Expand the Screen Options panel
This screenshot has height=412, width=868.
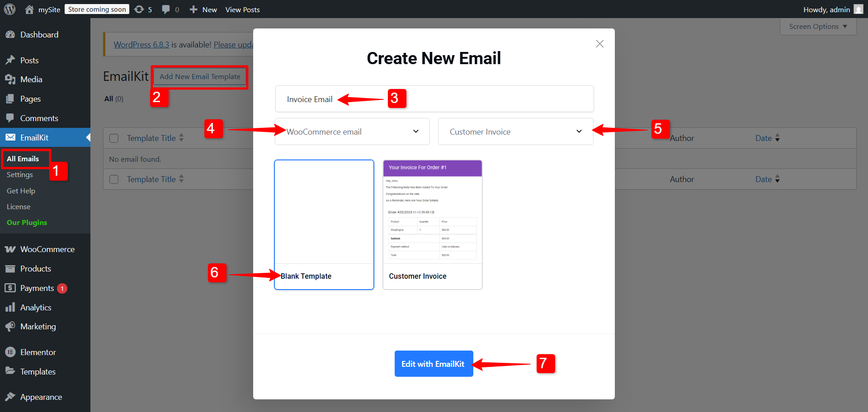[x=818, y=27]
